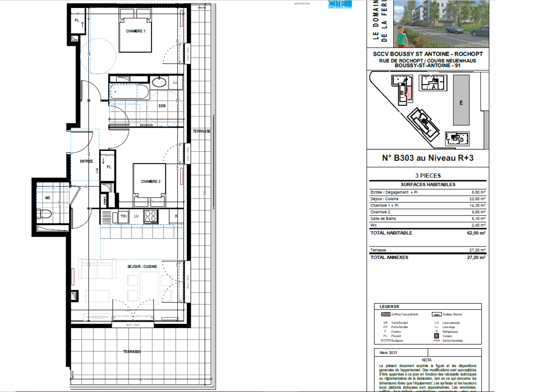
Task: Click the Séjour / Cuisine table row
Action: coord(428,199)
